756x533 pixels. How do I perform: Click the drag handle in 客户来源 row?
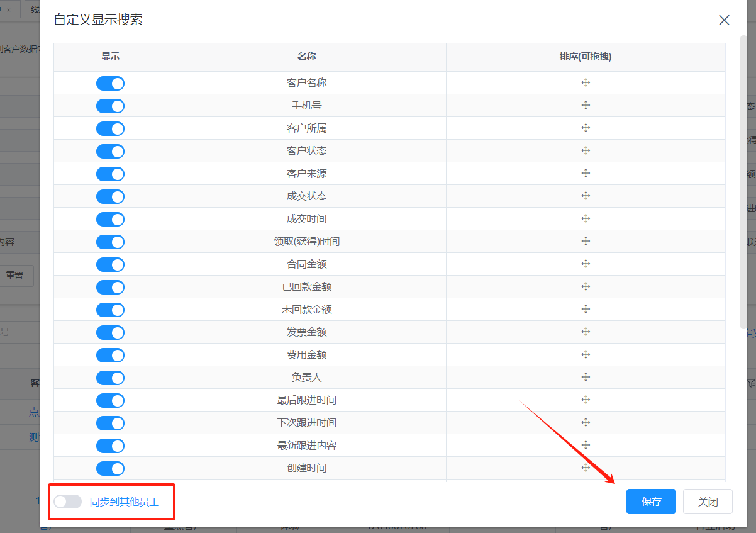(586, 173)
